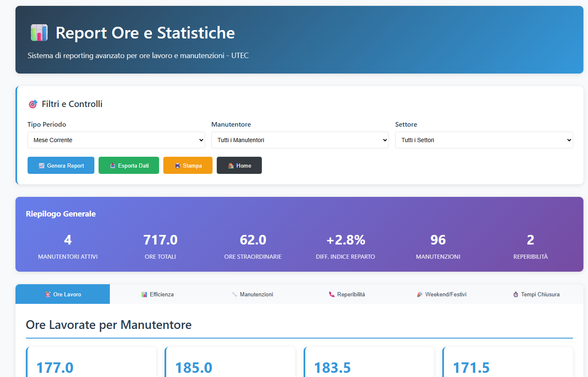The width and height of the screenshot is (588, 377).
Task: Click the export icon on Esporta Dati
Action: tap(112, 166)
